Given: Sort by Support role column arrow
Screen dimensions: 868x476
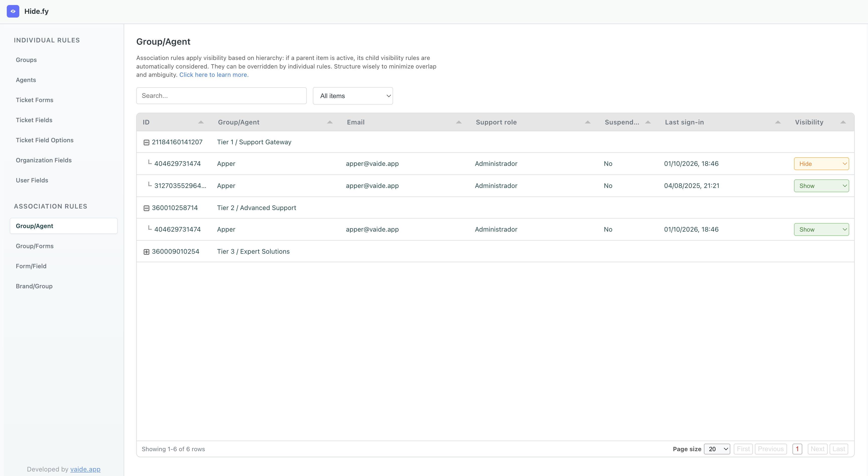Looking at the screenshot, I should (588, 122).
